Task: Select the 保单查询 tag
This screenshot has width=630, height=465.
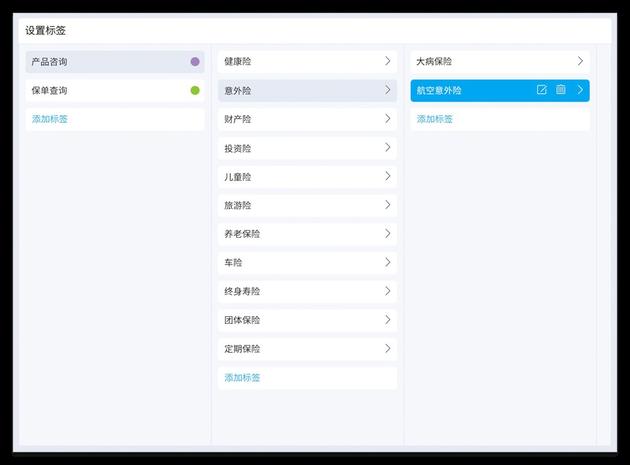Action: (115, 90)
